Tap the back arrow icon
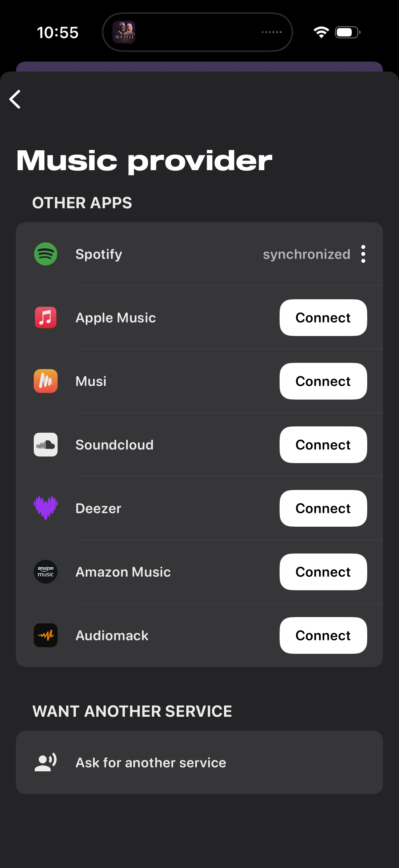399x868 pixels. (15, 99)
